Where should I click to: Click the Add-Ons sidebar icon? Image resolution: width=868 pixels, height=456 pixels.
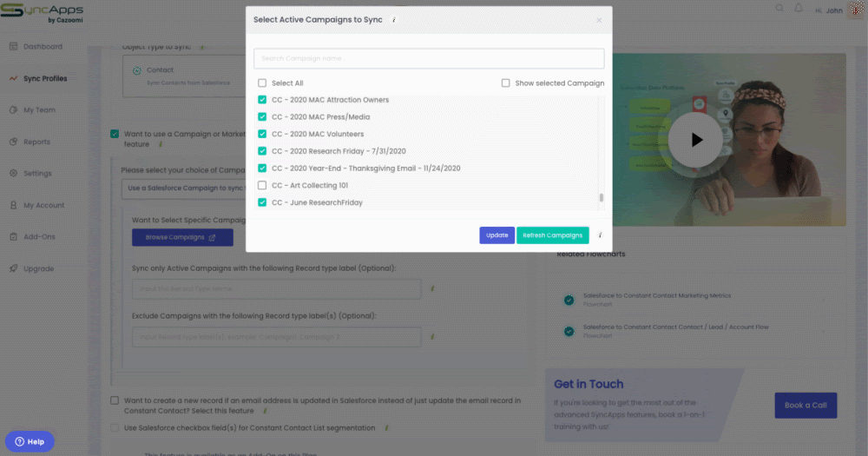point(13,236)
